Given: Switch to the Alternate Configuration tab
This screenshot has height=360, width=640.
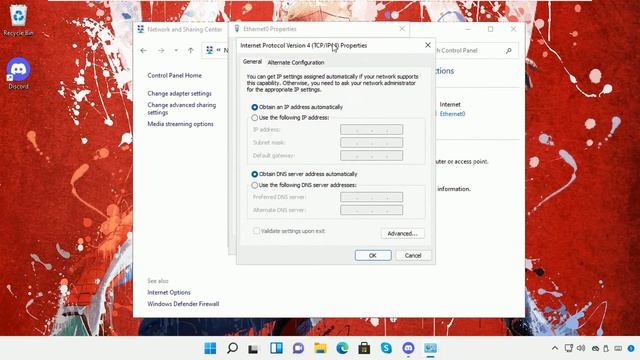Looking at the screenshot, I should click(296, 62).
